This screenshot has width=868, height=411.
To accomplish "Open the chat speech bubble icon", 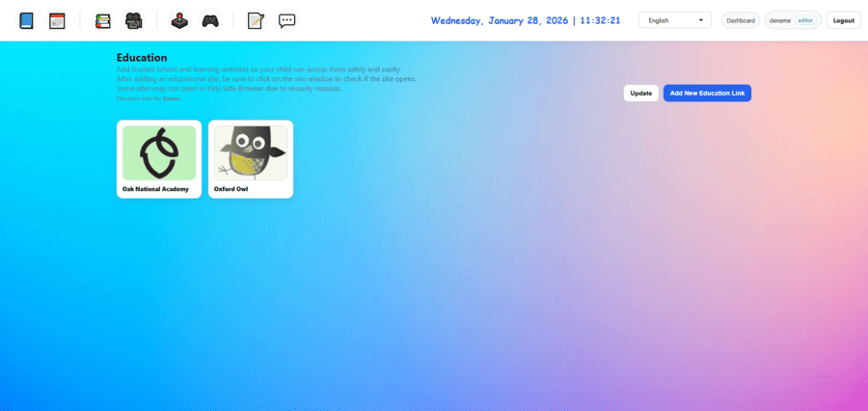I will click(286, 21).
